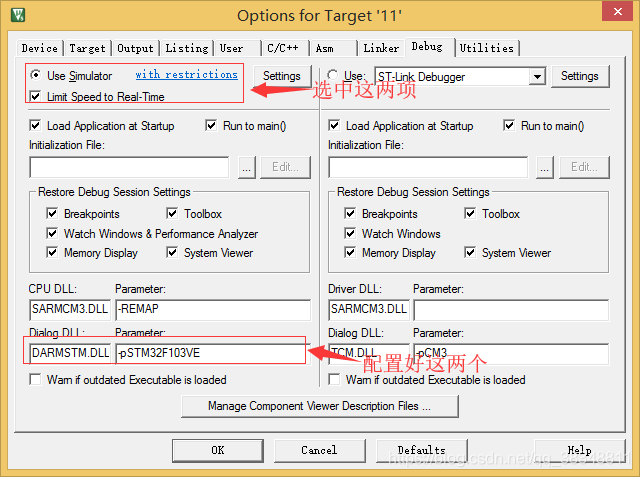640x477 pixels.
Task: Toggle simulator Breakpoints checkbox
Action: pyautogui.click(x=52, y=213)
